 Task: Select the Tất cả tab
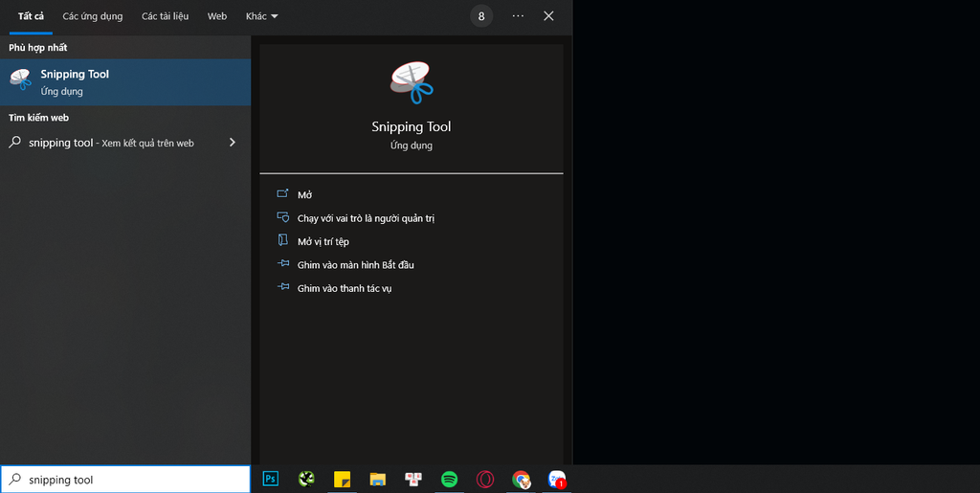(x=31, y=16)
